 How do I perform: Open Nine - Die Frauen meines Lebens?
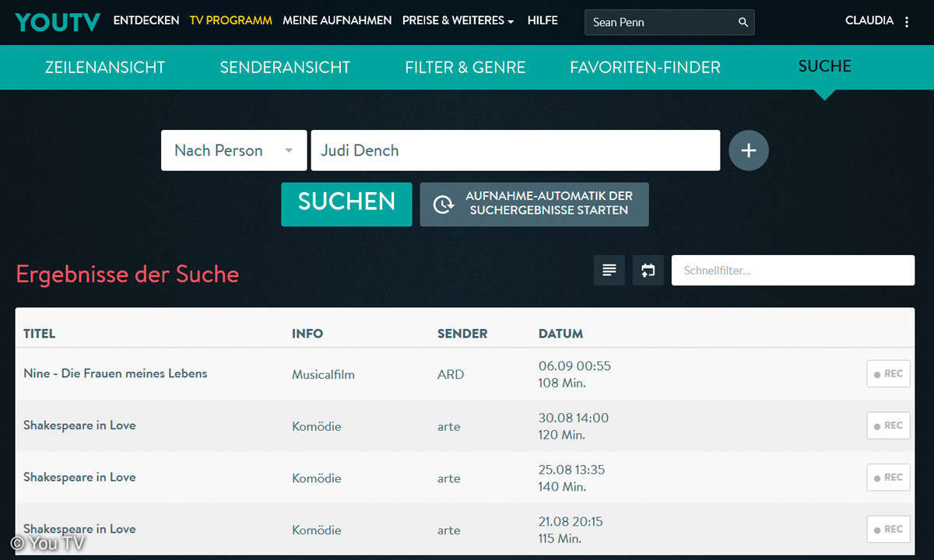pyautogui.click(x=115, y=373)
